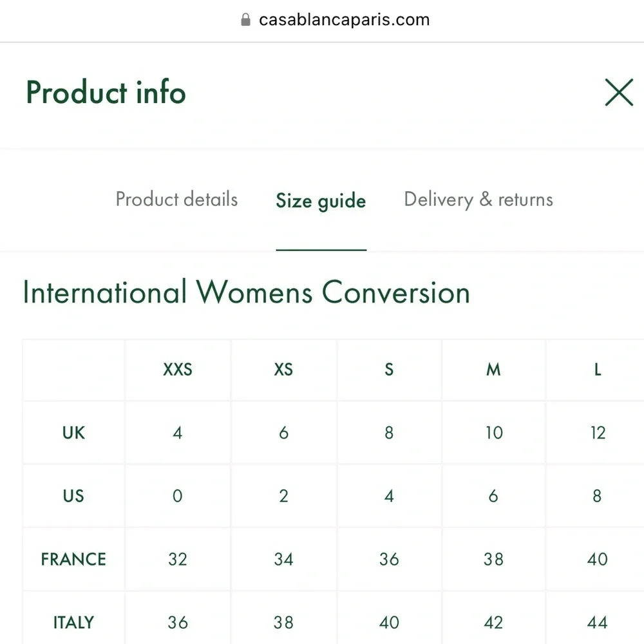Click the US row label
The height and width of the screenshot is (644, 644).
(x=73, y=496)
